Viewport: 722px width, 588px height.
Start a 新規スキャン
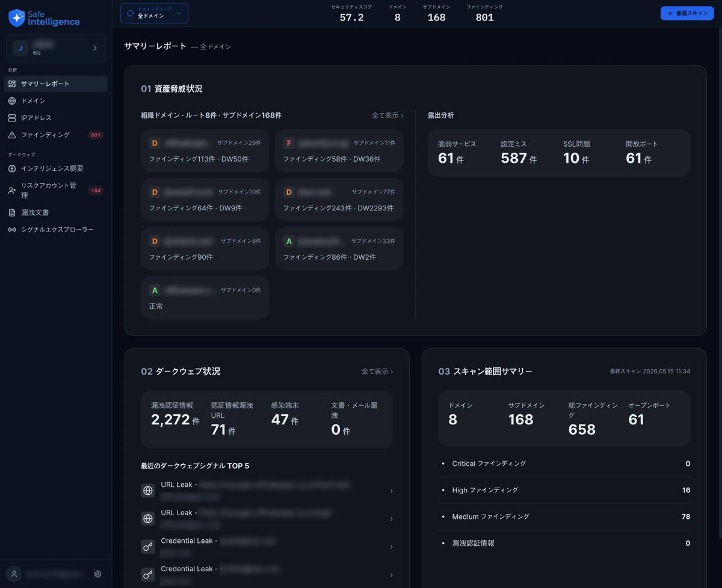click(687, 13)
